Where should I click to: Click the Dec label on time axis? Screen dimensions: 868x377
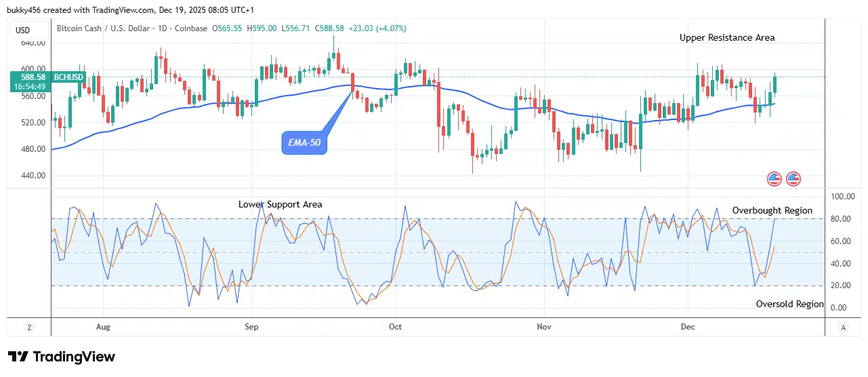coord(688,327)
